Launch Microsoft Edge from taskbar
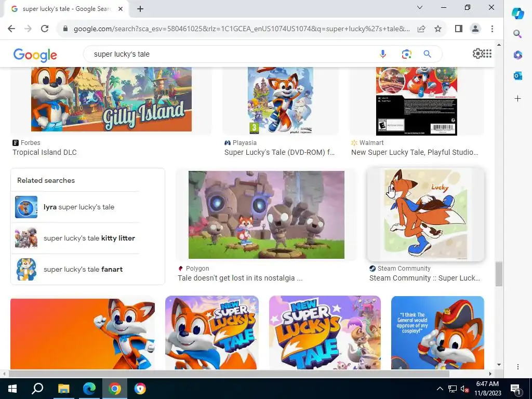 coord(89,389)
